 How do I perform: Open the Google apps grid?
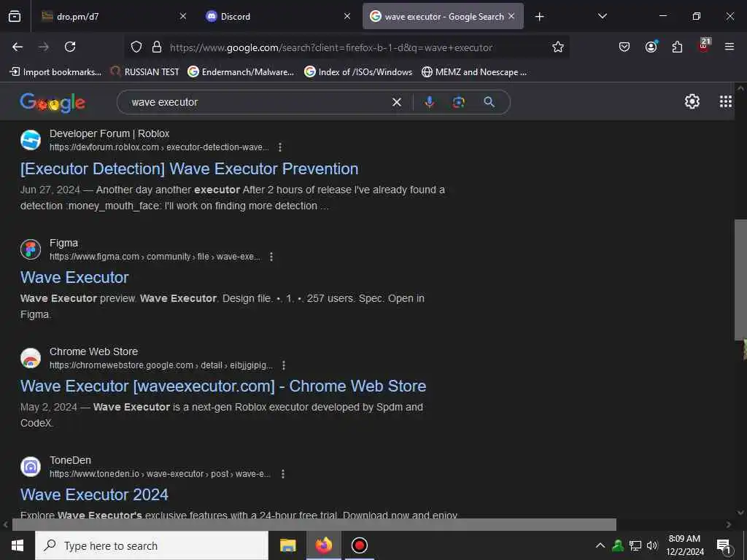tap(726, 101)
